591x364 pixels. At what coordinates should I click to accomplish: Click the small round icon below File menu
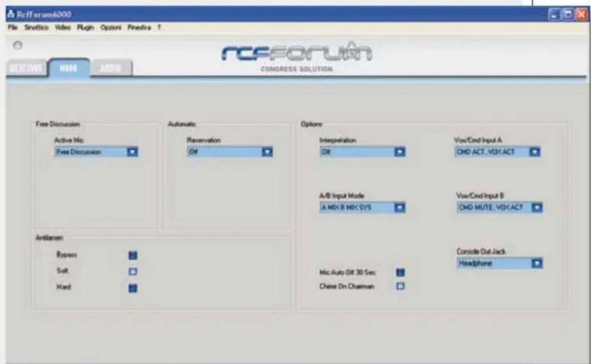[17, 45]
